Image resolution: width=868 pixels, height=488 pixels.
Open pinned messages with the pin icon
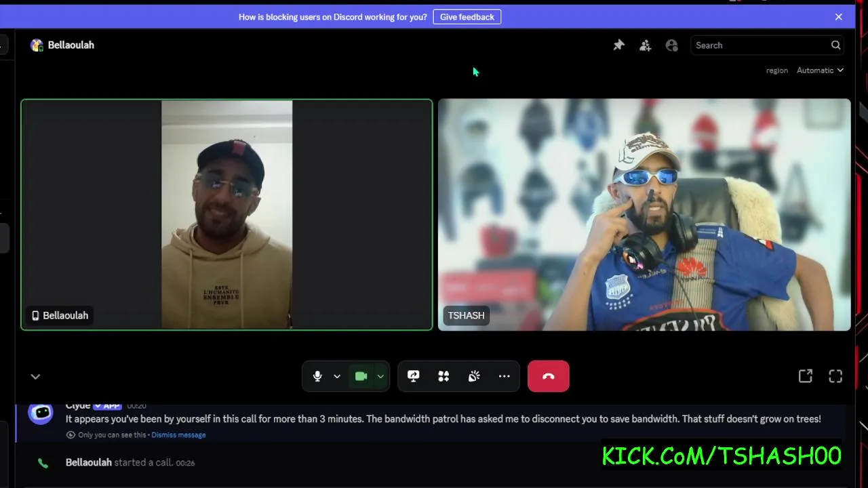[618, 45]
